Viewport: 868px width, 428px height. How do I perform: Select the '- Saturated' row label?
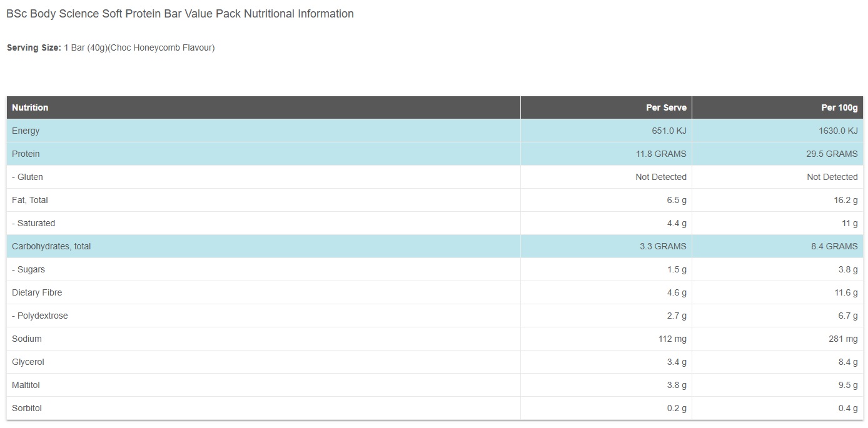34,223
